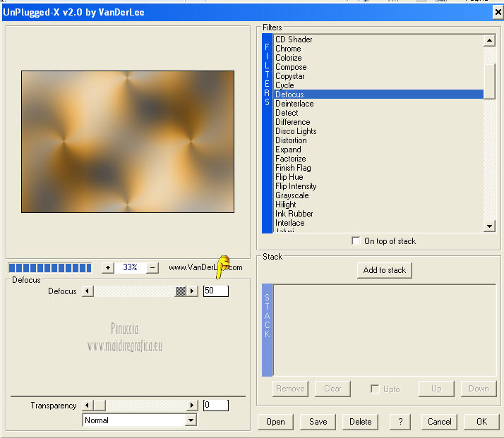Click inside the empty stack list
This screenshot has height=438, width=504.
click(385, 330)
